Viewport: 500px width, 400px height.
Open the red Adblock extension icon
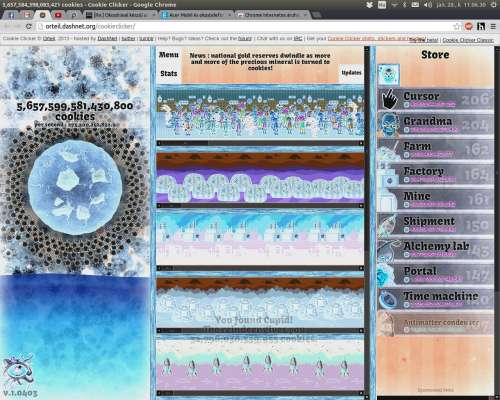469,26
